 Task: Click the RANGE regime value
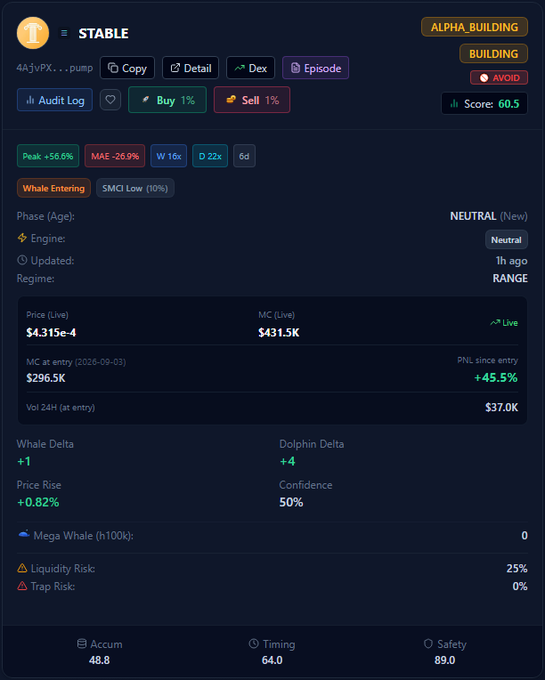510,278
